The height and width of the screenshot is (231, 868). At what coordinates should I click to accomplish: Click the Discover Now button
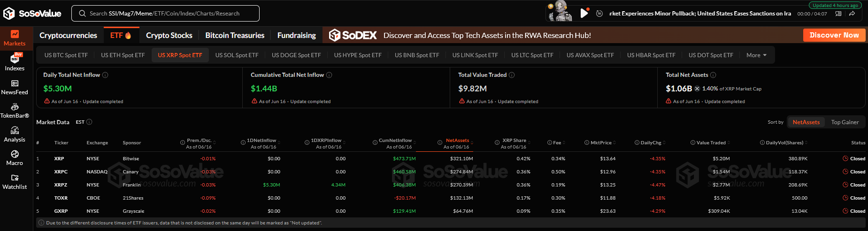(834, 35)
